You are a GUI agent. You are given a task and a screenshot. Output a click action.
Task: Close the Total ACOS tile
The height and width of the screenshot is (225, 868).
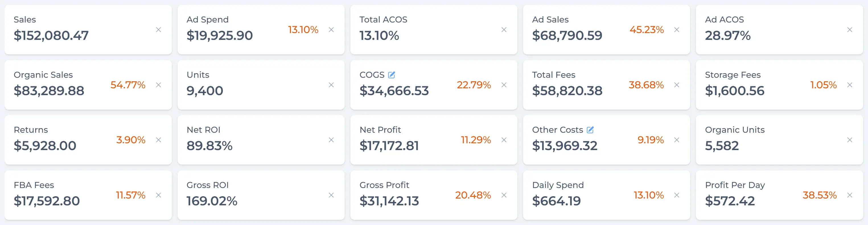coord(504,30)
